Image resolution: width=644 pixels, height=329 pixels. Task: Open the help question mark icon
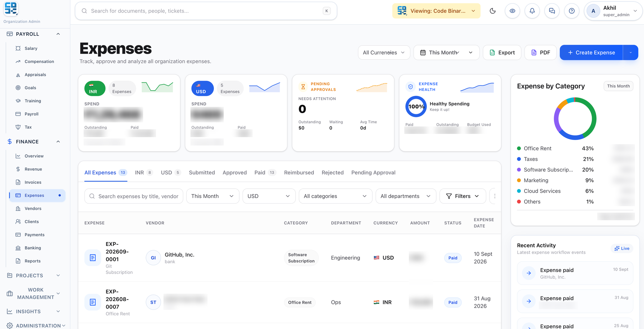(572, 11)
